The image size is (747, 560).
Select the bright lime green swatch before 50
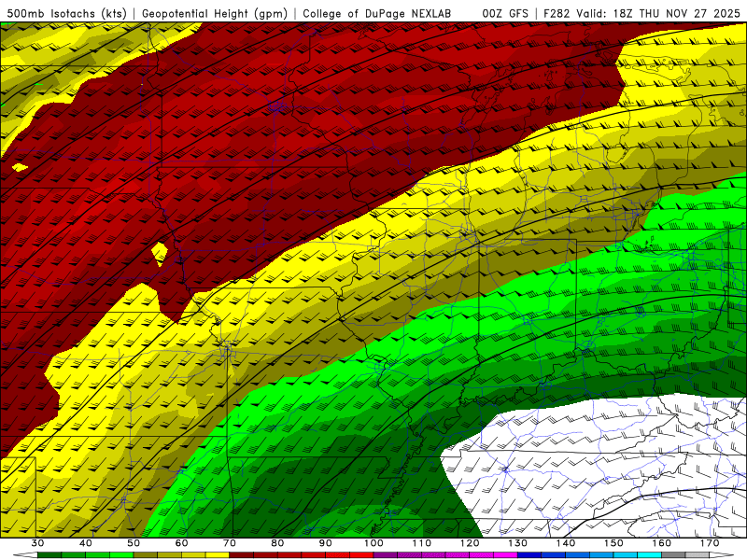pyautogui.click(x=121, y=555)
